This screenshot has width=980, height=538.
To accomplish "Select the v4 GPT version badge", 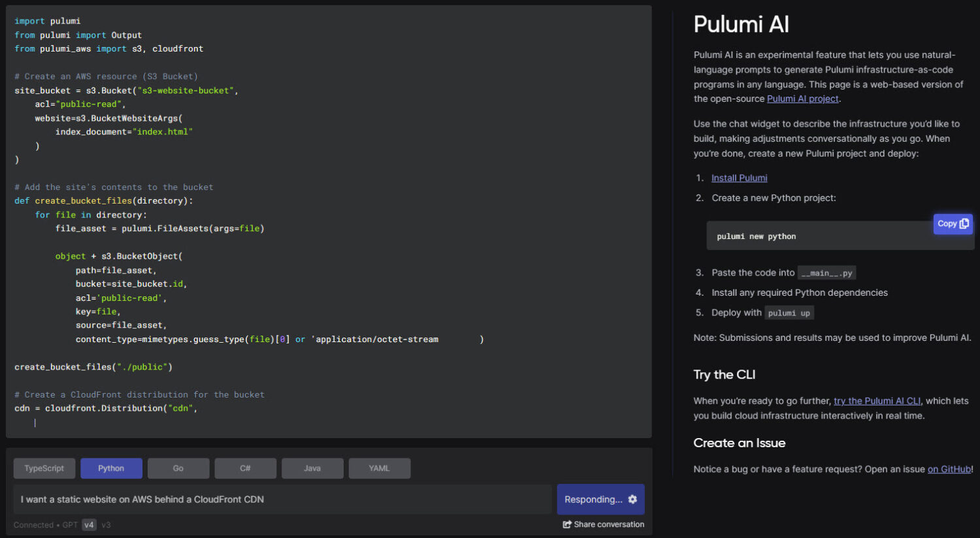I will tap(89, 525).
